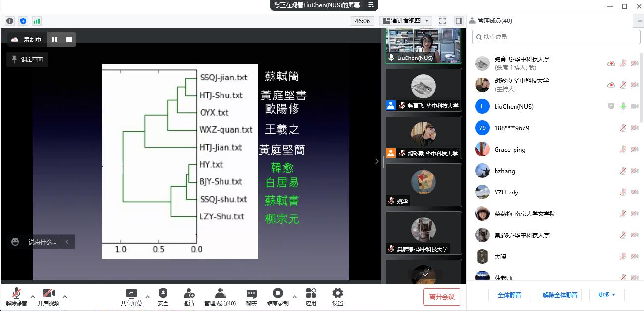Expand the 更多 dropdown in members panel

607,295
